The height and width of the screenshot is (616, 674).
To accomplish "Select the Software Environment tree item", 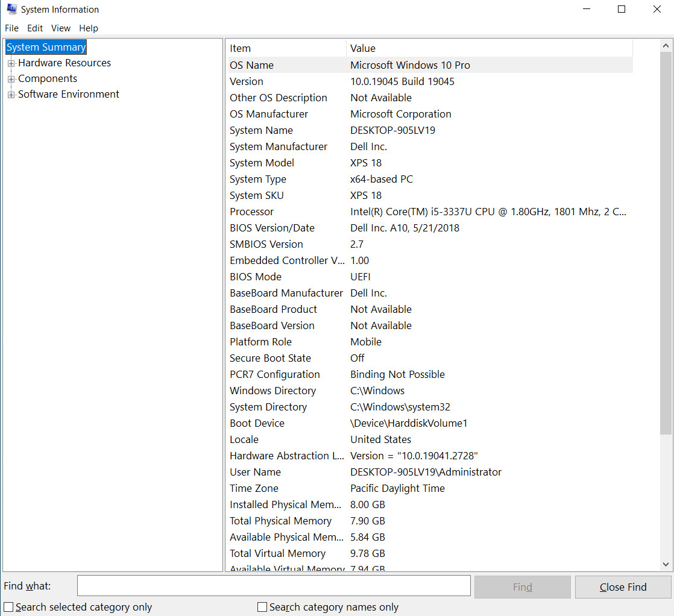I will point(69,94).
